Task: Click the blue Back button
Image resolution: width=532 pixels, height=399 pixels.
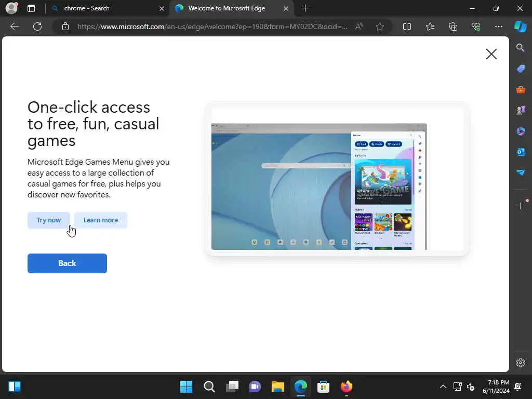Action: coord(67,263)
